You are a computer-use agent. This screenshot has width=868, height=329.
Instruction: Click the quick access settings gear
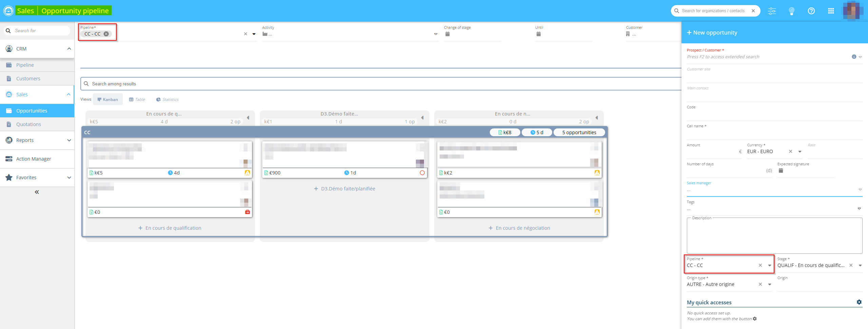[859, 302]
